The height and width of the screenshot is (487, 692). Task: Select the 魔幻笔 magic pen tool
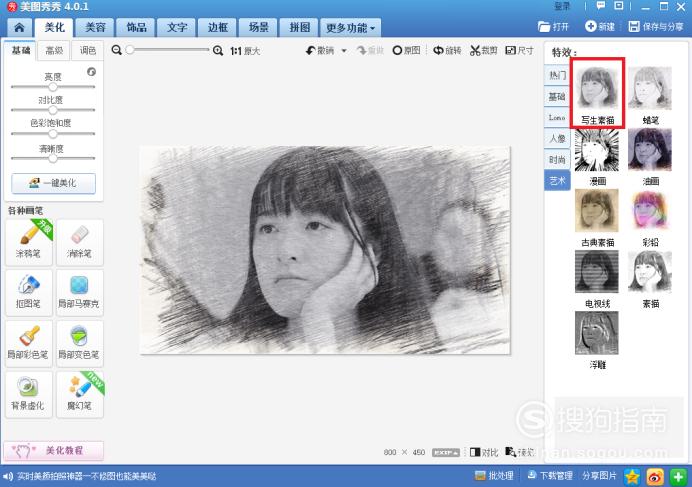point(79,394)
